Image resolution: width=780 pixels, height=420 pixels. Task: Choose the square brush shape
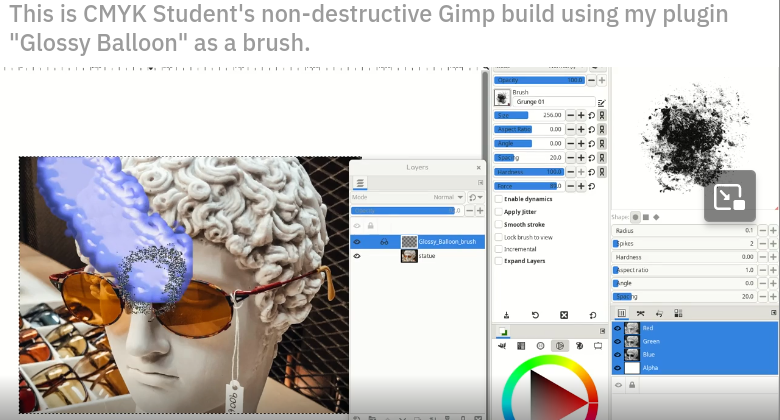click(x=646, y=217)
